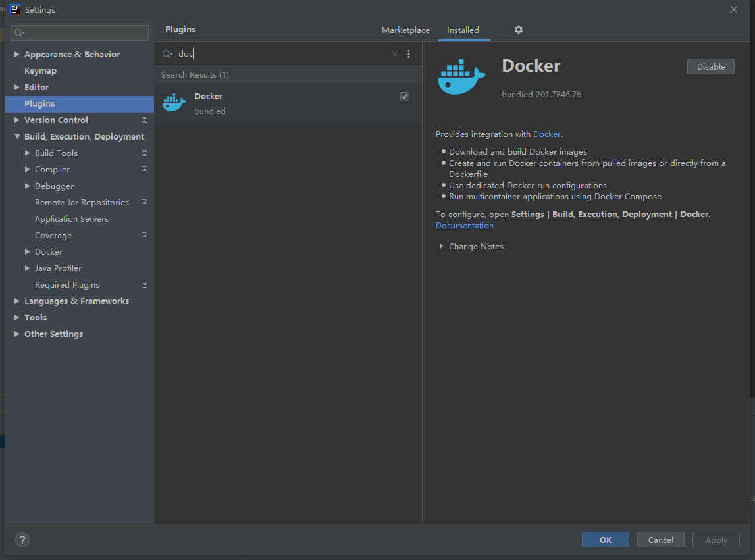
Task: Click the reset icon beside Remote Jar Repositories
Action: (x=145, y=202)
